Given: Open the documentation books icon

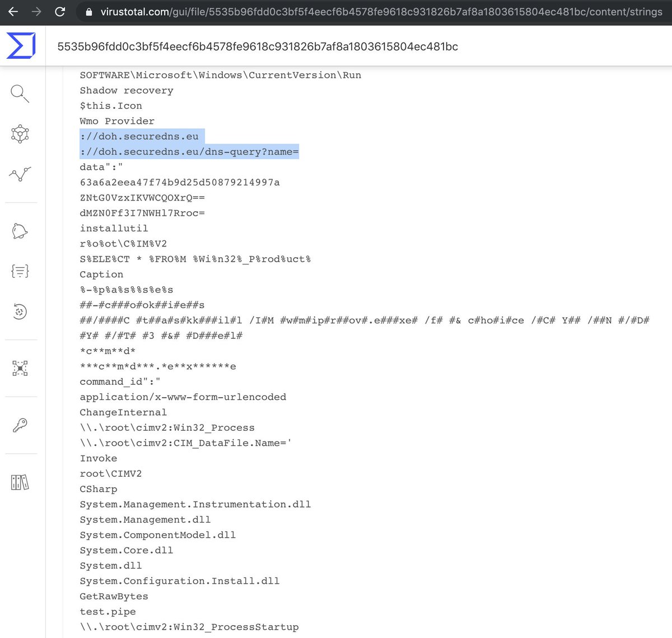Looking at the screenshot, I should click(20, 482).
